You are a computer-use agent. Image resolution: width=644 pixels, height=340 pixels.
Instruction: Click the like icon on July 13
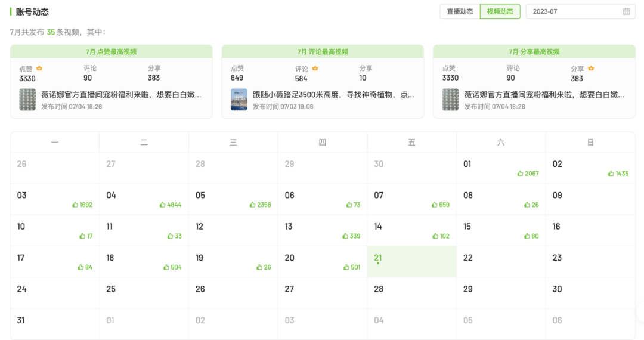pos(345,236)
